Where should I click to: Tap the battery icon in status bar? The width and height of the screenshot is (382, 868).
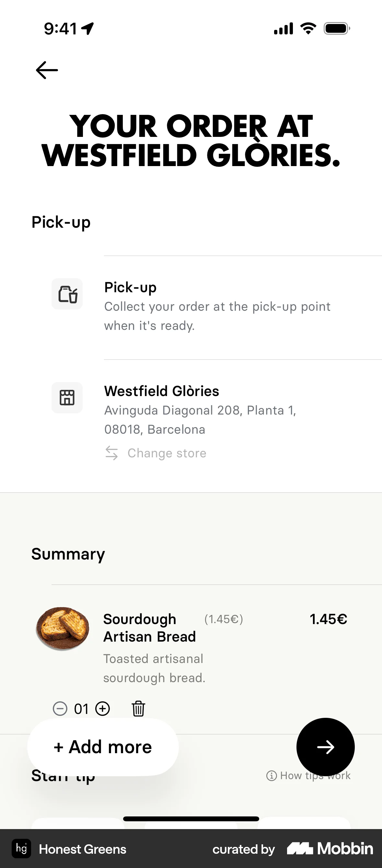(337, 28)
